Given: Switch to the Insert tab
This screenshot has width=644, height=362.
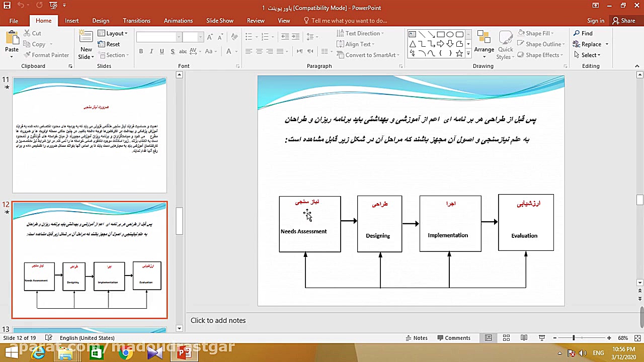Looking at the screenshot, I should [x=71, y=21].
